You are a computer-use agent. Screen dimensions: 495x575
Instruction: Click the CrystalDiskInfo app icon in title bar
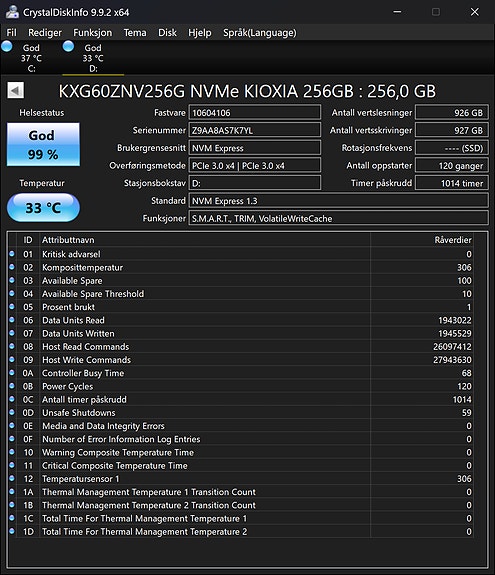tap(12, 12)
